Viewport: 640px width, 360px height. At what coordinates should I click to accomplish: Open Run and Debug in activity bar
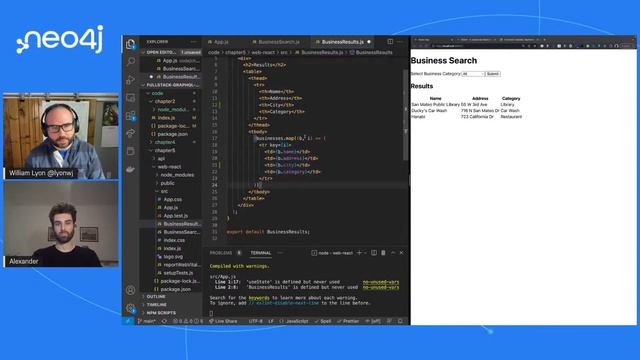(x=131, y=80)
